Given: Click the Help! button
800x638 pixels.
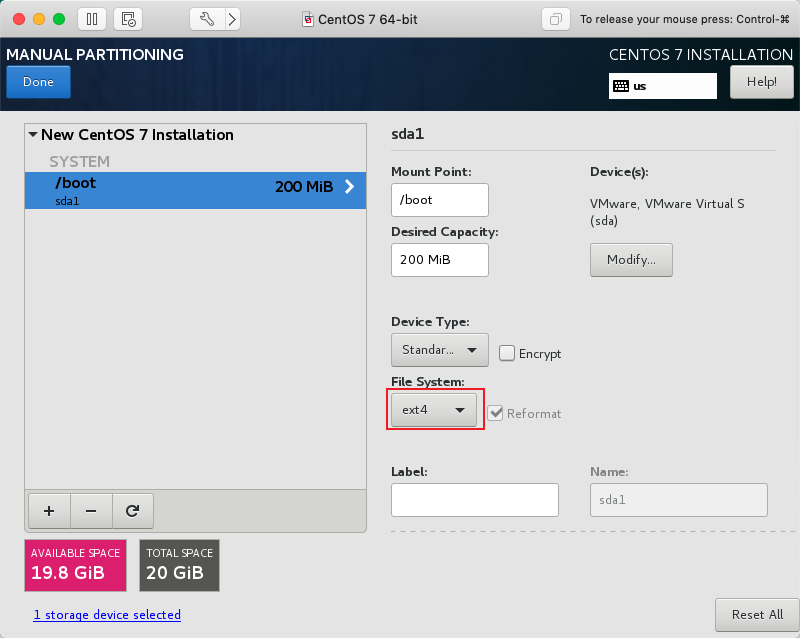Looking at the screenshot, I should pos(762,82).
